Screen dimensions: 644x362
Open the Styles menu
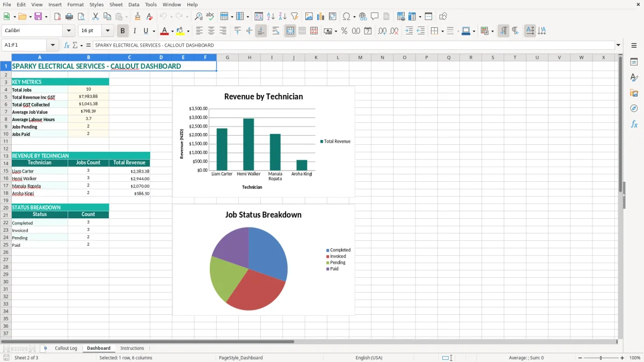pos(97,4)
